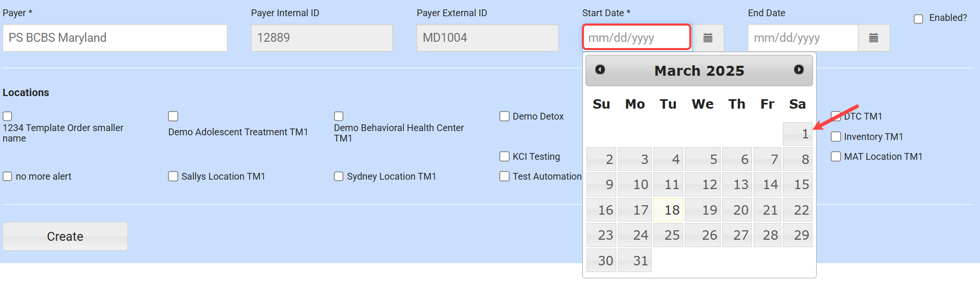Go to previous month in datepicker
This screenshot has width=980, height=282.
coord(600,69)
